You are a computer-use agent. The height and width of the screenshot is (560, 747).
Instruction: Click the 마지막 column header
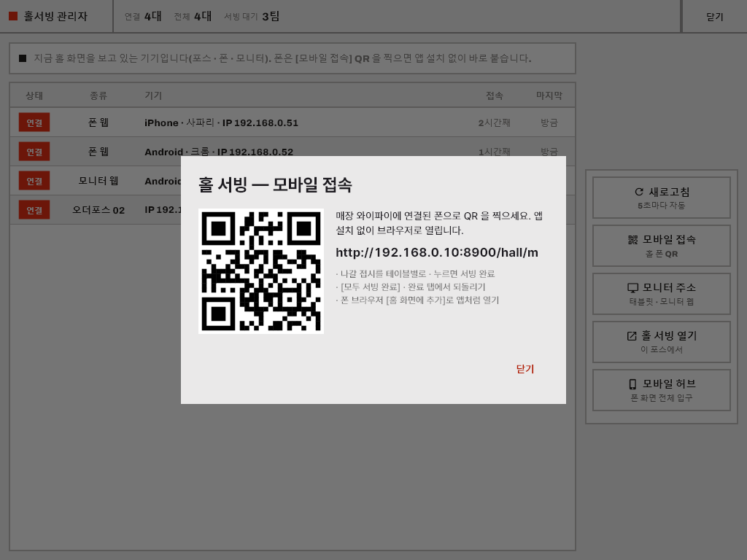coord(549,96)
